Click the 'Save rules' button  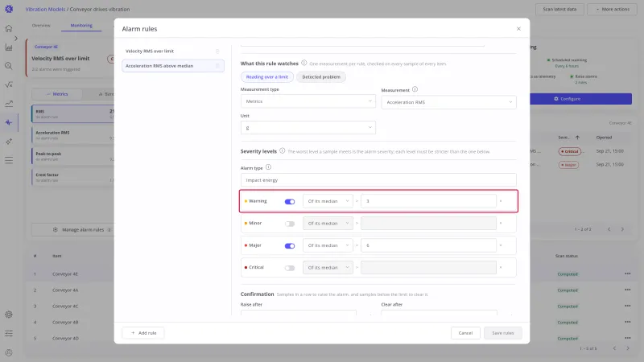(x=502, y=333)
